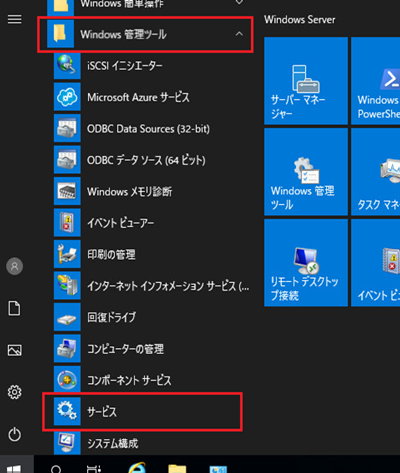Image resolution: width=400 pixels, height=473 pixels.
Task: Click the コンポーネント サービス icon
Action: (67, 380)
